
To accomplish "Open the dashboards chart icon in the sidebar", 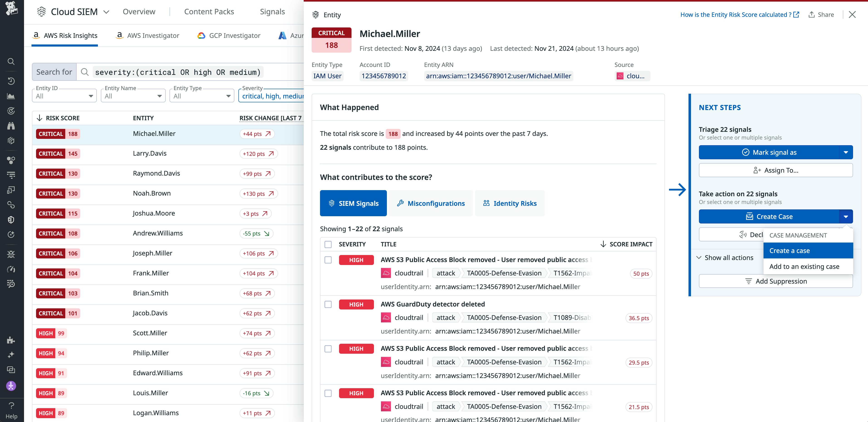I will [x=11, y=96].
